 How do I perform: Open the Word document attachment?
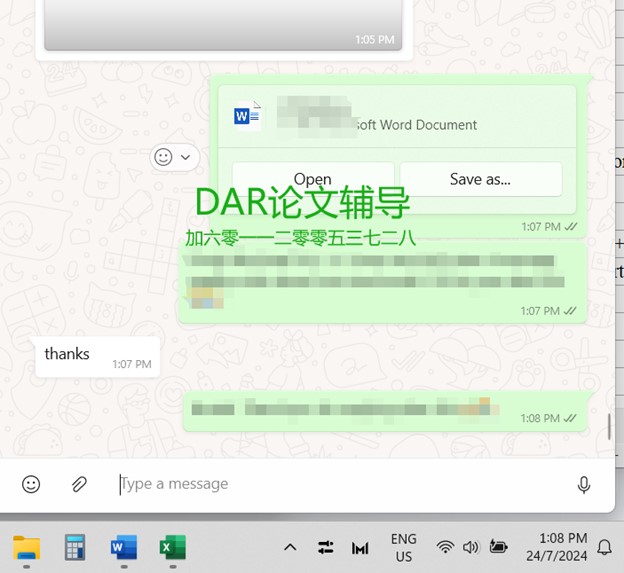313,179
